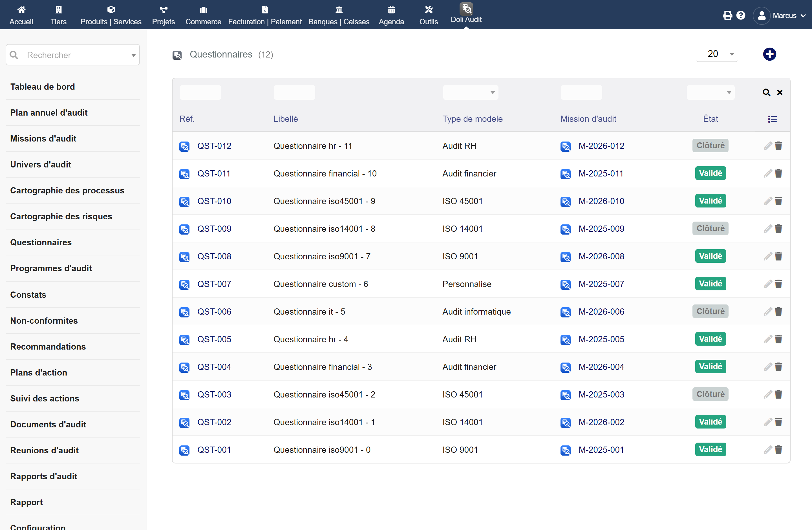The image size is (812, 530).
Task: Delete questionnaire QST-012 with trash icon
Action: pyautogui.click(x=778, y=146)
